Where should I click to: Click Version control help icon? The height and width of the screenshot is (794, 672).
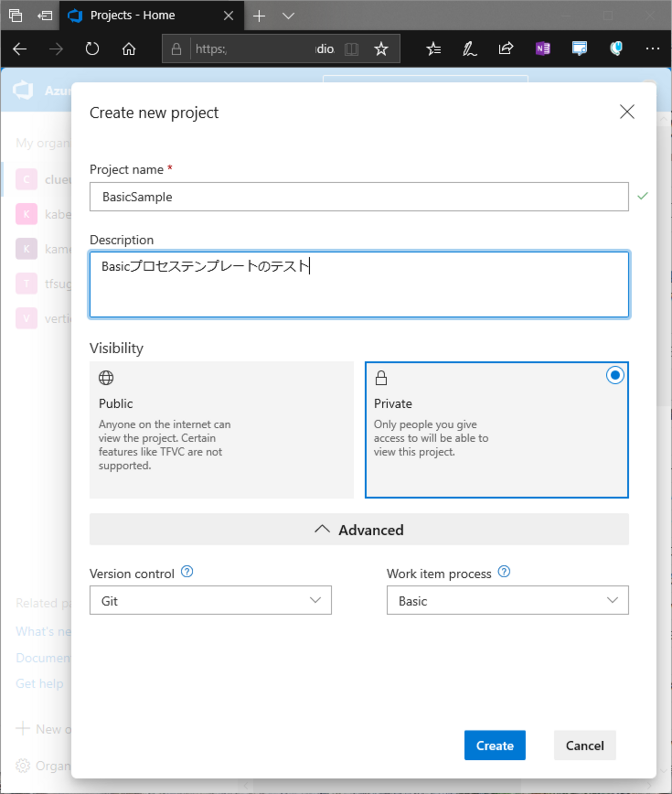187,572
